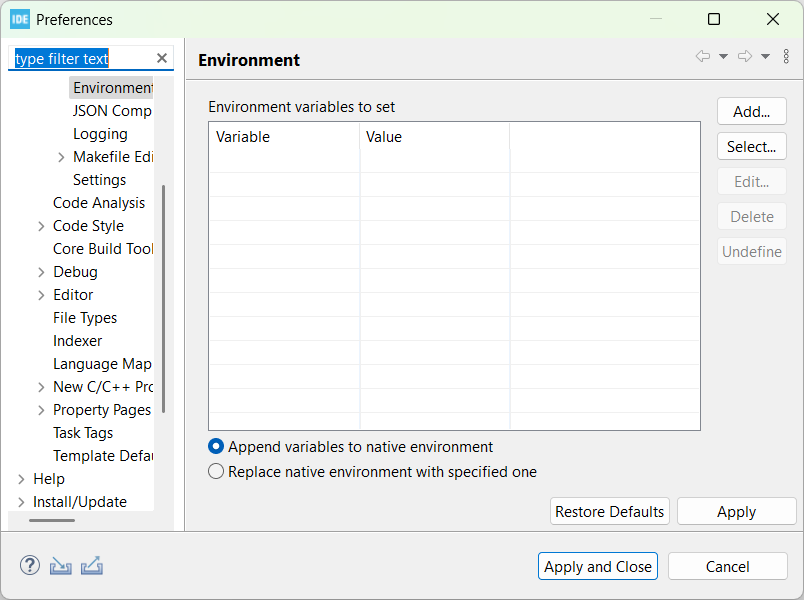This screenshot has width=804, height=600.
Task: Clear the filter text with X icon
Action: click(x=162, y=59)
